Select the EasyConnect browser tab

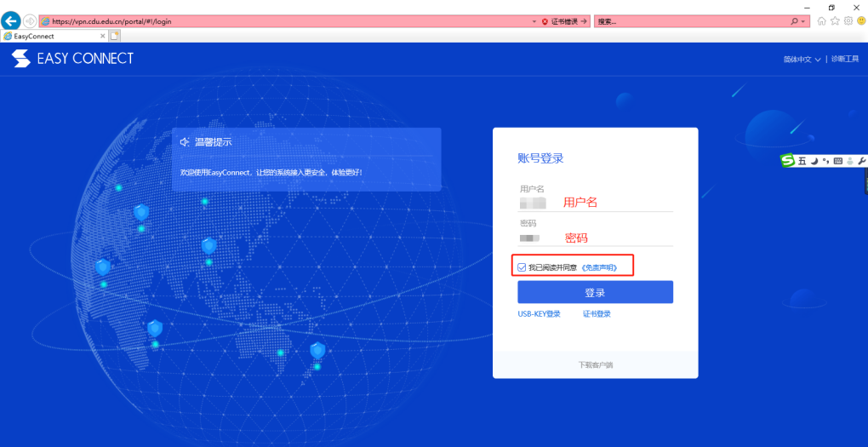tap(54, 36)
